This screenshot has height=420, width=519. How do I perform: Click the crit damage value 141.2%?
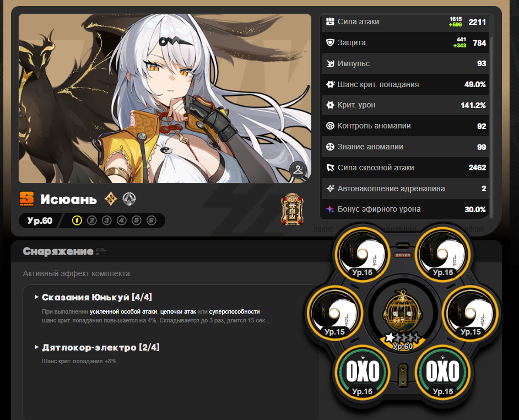[473, 105]
